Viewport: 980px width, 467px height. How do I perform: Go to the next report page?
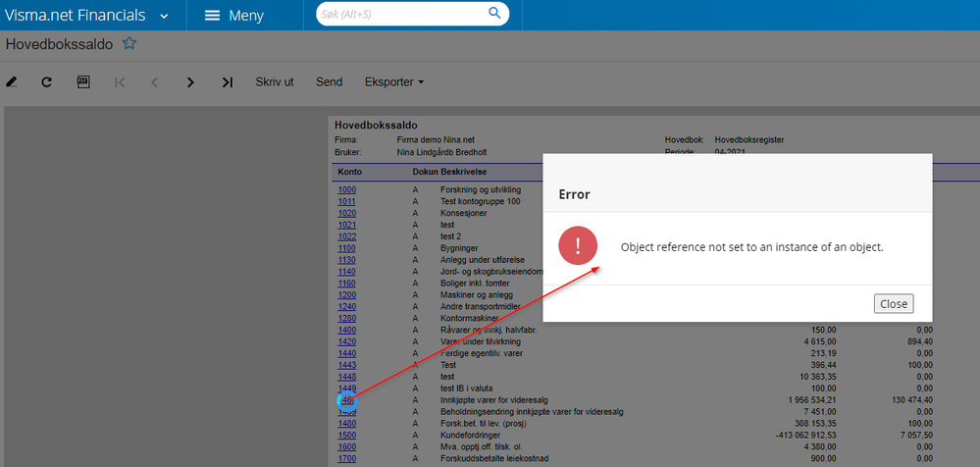point(190,82)
